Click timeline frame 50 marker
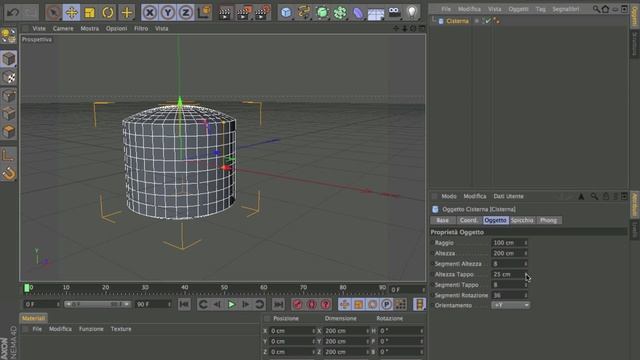The image size is (640, 360). (224, 288)
